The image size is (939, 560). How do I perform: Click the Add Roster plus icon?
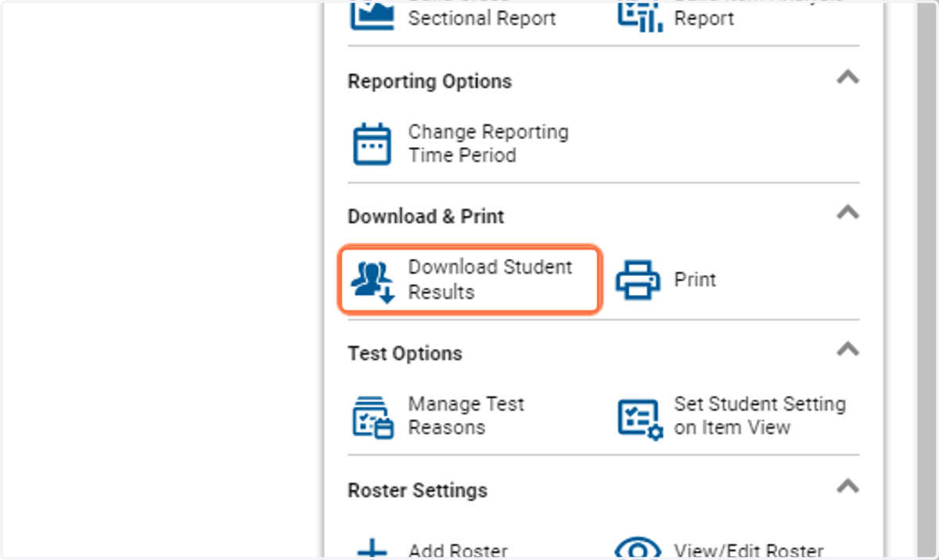coord(372,549)
